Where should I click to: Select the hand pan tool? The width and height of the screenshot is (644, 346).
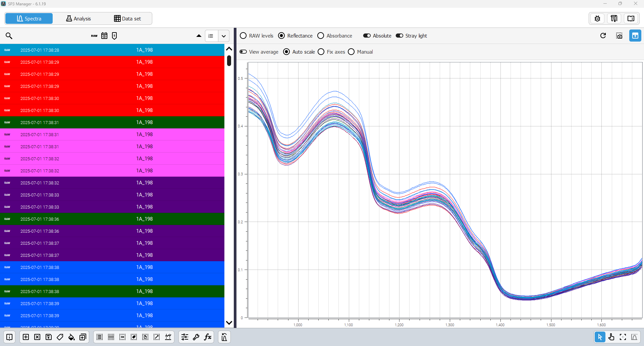[611, 337]
